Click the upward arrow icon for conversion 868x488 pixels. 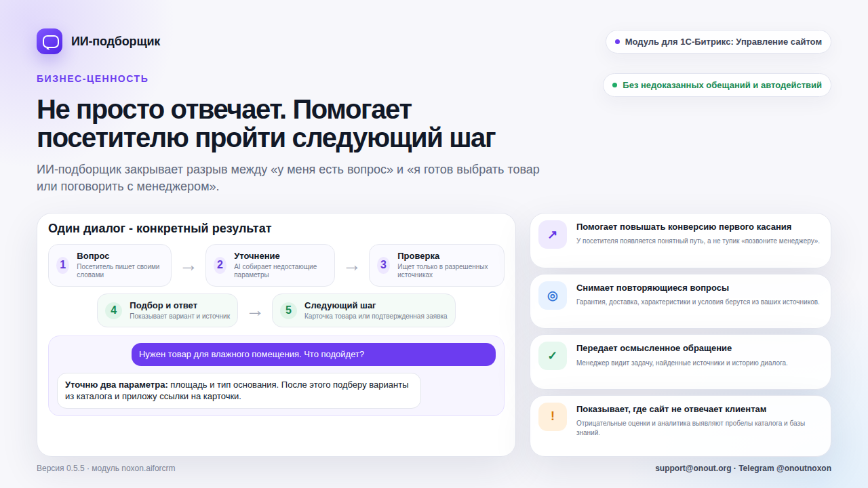(553, 235)
